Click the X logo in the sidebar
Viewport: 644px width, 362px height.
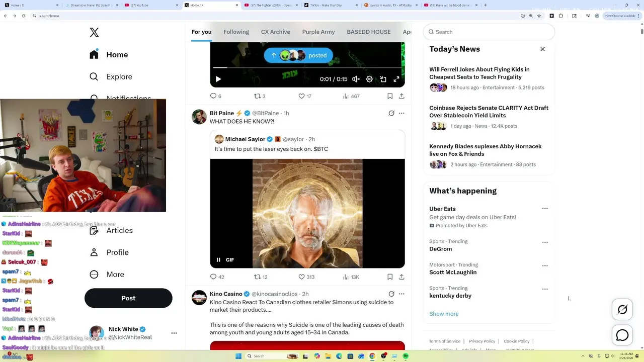click(x=94, y=33)
